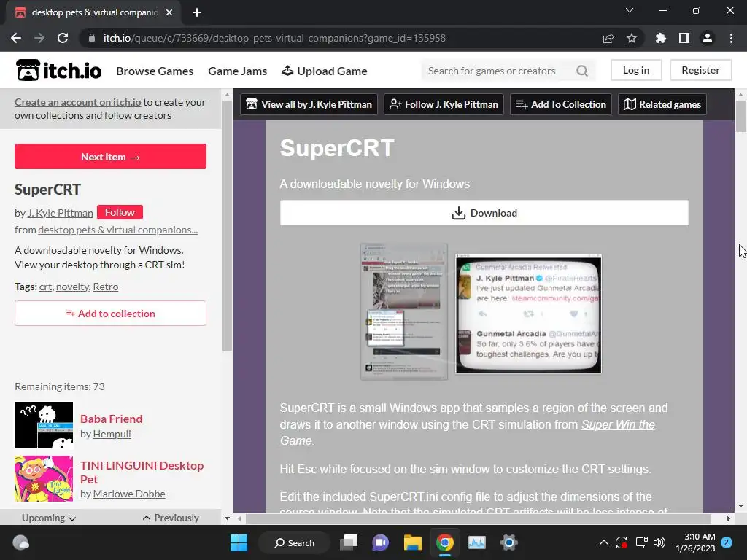Viewport: 747px width, 560px height.
Task: Open Teams chat icon on taskbar
Action: pos(381,542)
